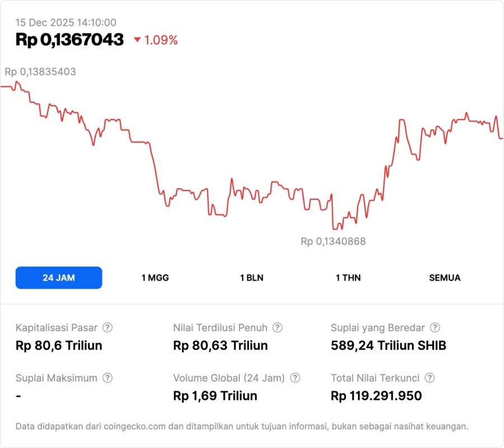Viewport: 504px width, 448px height.
Task: Click the chart low label Rp 0,1340868
Action: (333, 241)
